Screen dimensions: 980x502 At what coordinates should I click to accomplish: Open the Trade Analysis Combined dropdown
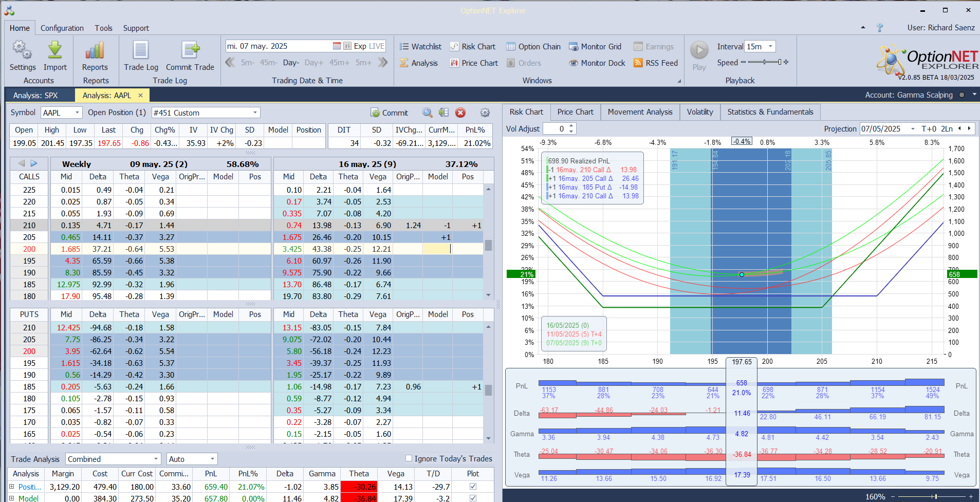[156, 459]
